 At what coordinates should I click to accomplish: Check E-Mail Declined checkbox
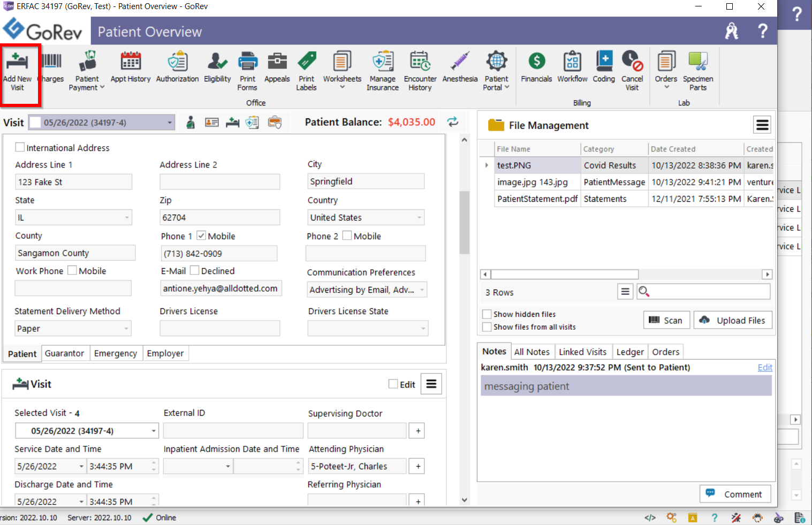coord(194,270)
